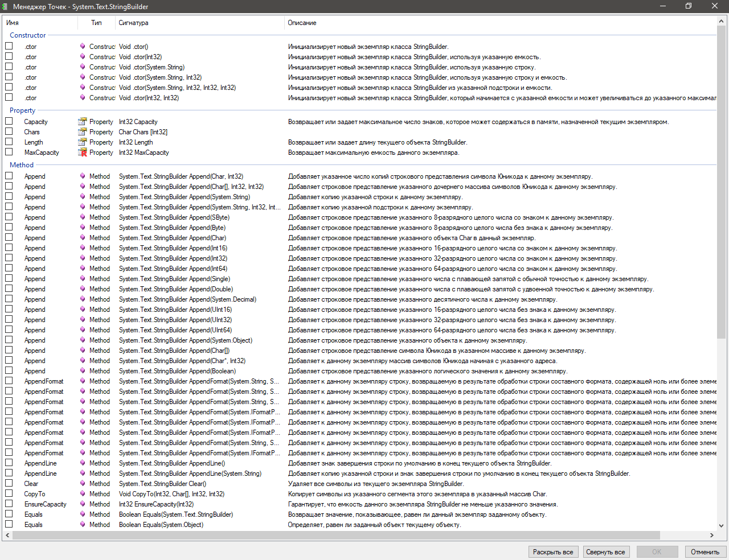729x560 pixels.
Task: Collapse the Constructor group header
Action: (x=27, y=35)
